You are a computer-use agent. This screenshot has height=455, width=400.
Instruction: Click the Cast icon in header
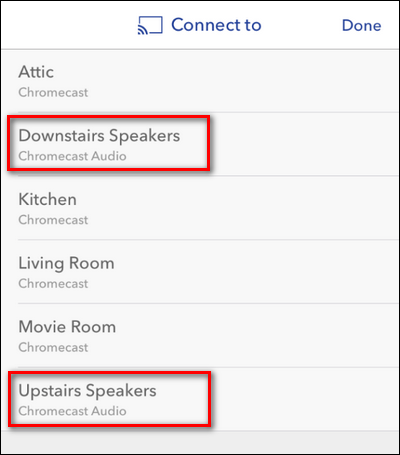pyautogui.click(x=150, y=25)
